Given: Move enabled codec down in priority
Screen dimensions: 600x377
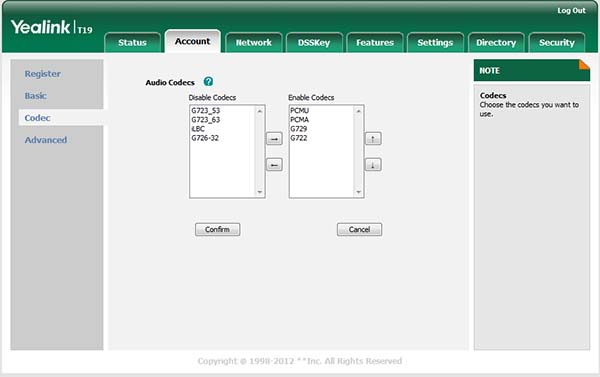Looking at the screenshot, I should pyautogui.click(x=373, y=165).
